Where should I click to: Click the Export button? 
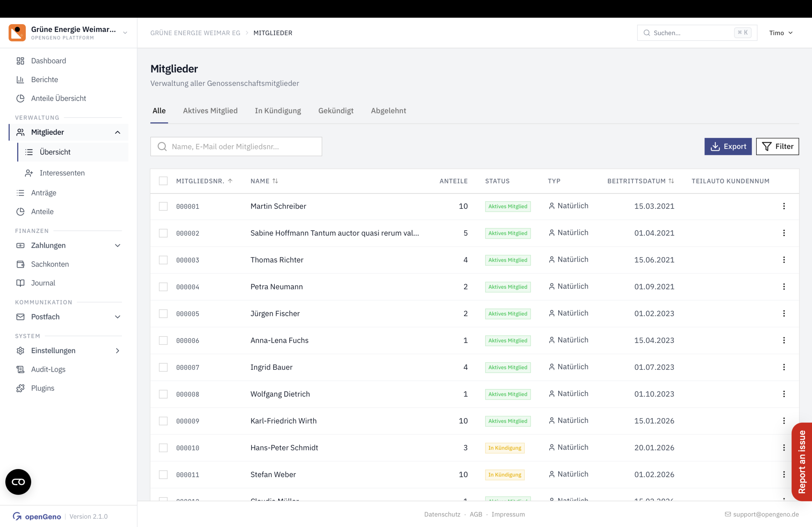(728, 147)
